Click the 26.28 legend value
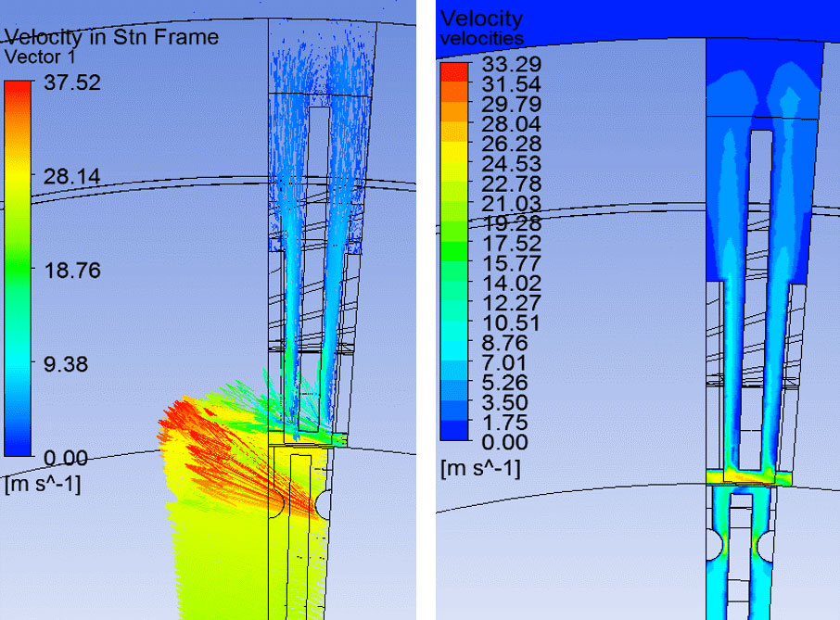Screen dimensions: 840x620 pyautogui.click(x=512, y=144)
